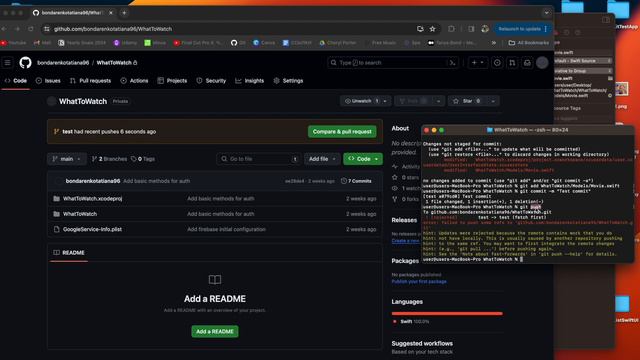Click the GitHub logo home icon

click(25, 62)
